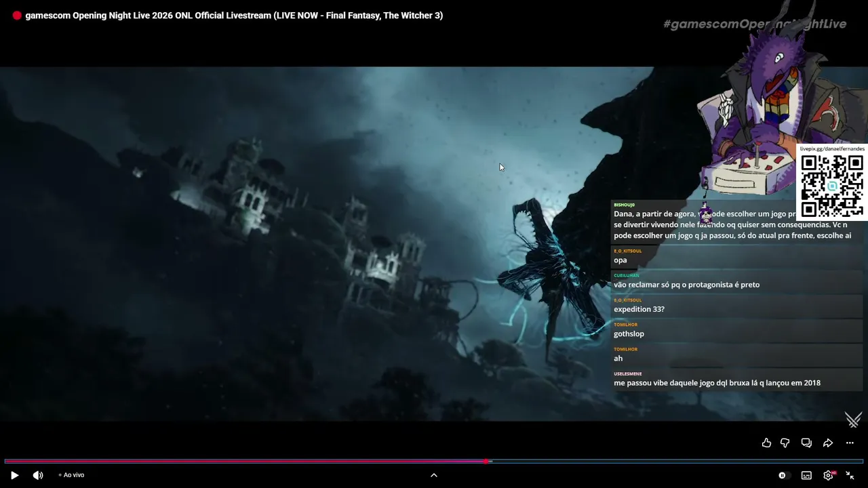The image size is (868, 488).
Task: Like the livestream with thumbs up
Action: pyautogui.click(x=766, y=443)
